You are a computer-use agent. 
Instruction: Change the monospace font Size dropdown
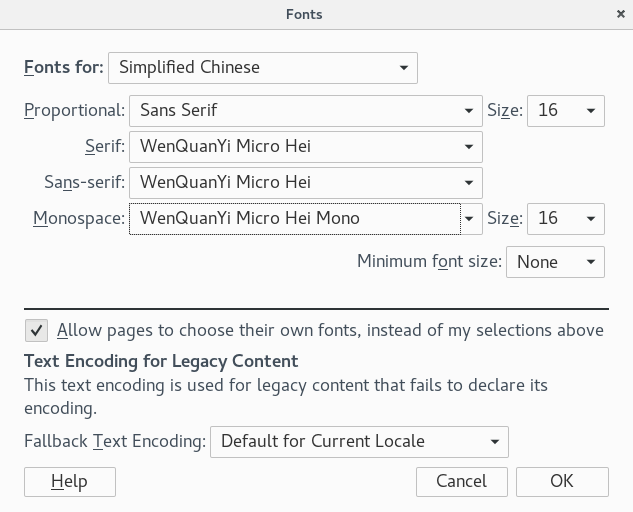(565, 218)
